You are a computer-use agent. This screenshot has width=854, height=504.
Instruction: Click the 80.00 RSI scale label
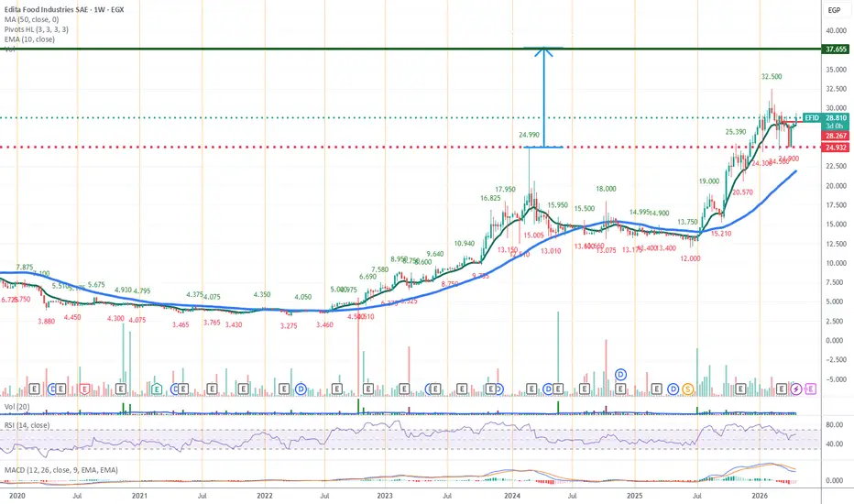pos(835,425)
